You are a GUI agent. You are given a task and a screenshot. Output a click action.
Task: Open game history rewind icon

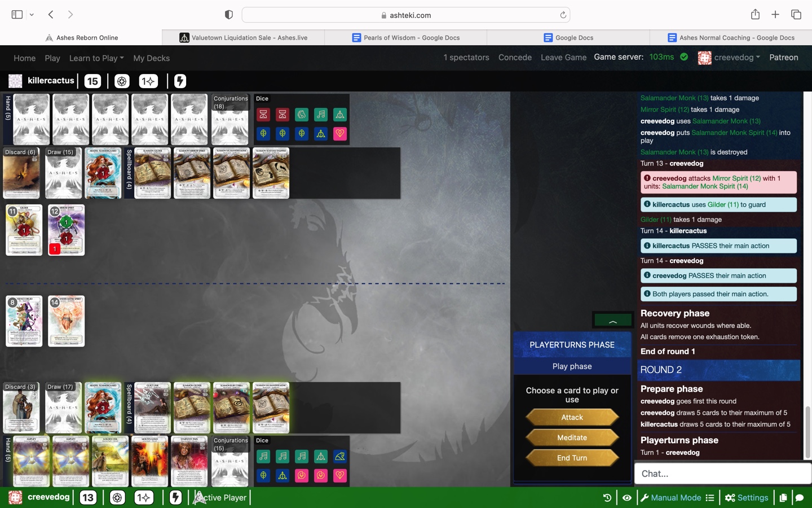coord(607,498)
